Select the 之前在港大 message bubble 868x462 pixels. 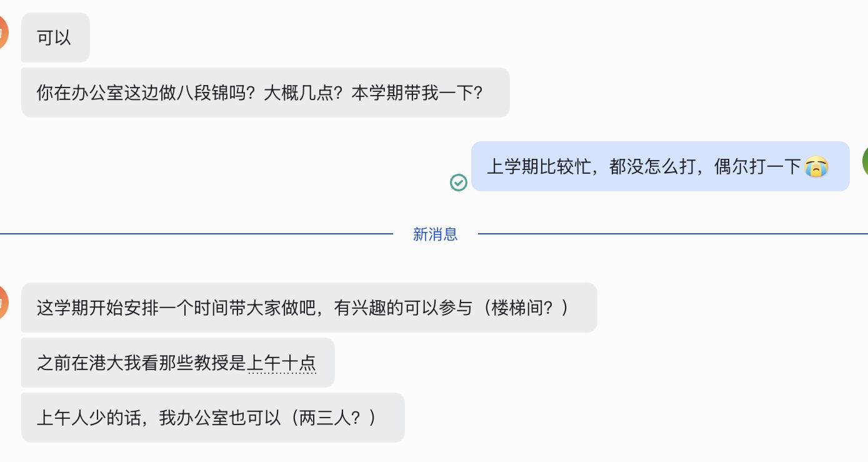[x=178, y=363]
